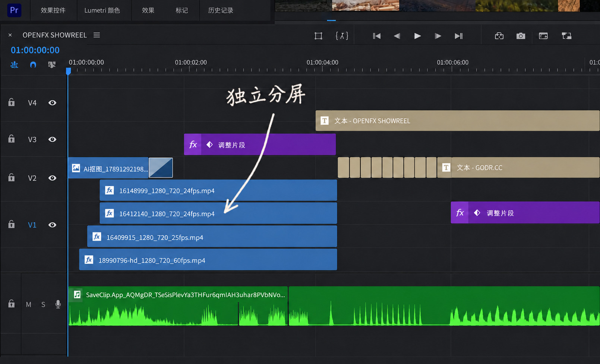This screenshot has height=364, width=600.
Task: Open the 效果控件 tab
Action: click(53, 10)
